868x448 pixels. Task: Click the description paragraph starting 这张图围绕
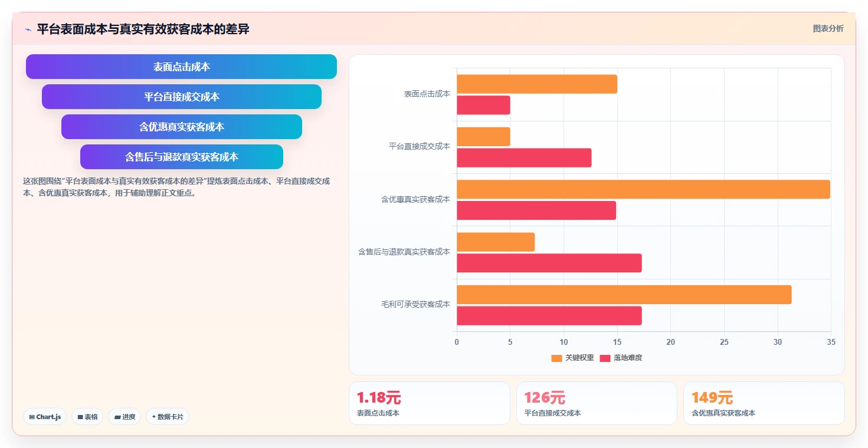pos(176,187)
